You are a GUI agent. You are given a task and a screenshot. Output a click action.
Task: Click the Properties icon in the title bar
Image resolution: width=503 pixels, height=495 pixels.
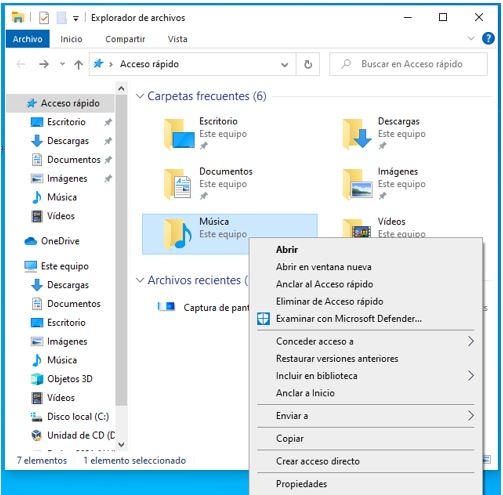44,18
